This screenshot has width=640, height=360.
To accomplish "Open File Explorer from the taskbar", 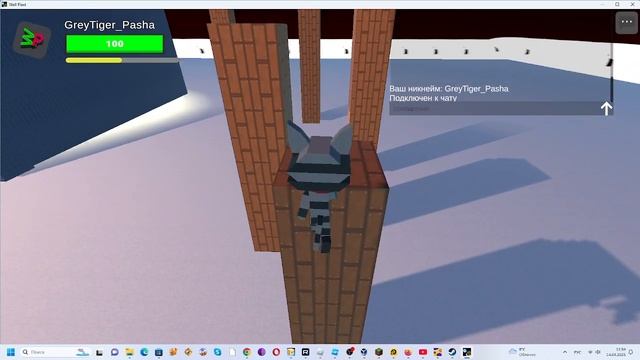I will pyautogui.click(x=129, y=352).
